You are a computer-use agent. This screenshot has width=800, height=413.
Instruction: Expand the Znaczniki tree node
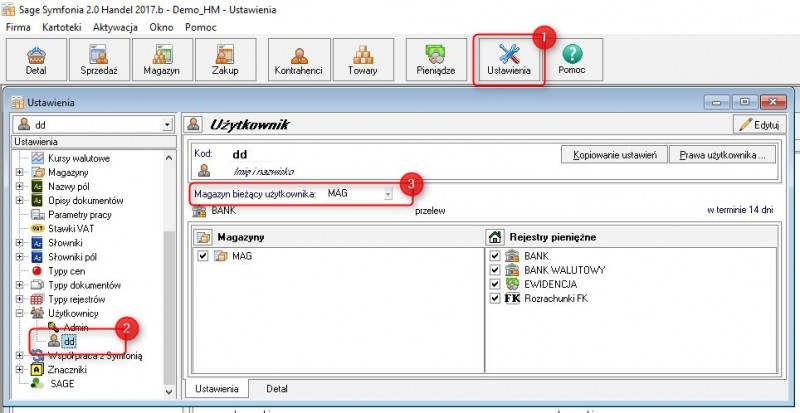point(19,370)
